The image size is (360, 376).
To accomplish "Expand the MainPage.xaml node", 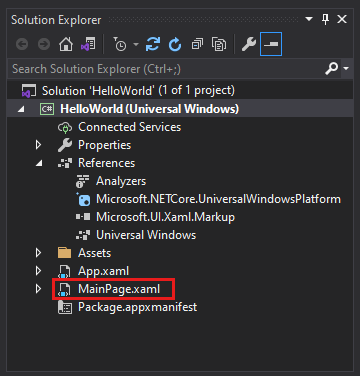I will [x=39, y=289].
